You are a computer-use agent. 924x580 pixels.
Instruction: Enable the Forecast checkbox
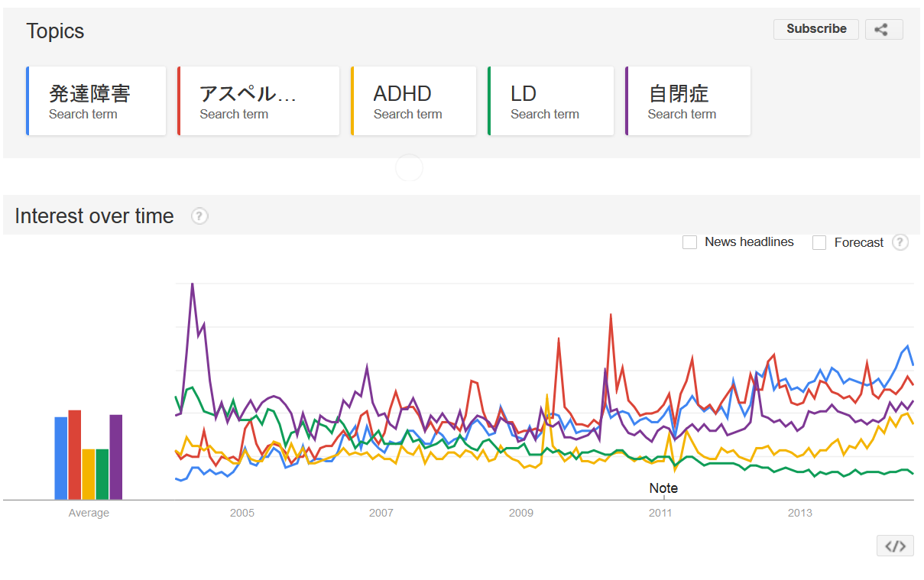pyautogui.click(x=819, y=242)
